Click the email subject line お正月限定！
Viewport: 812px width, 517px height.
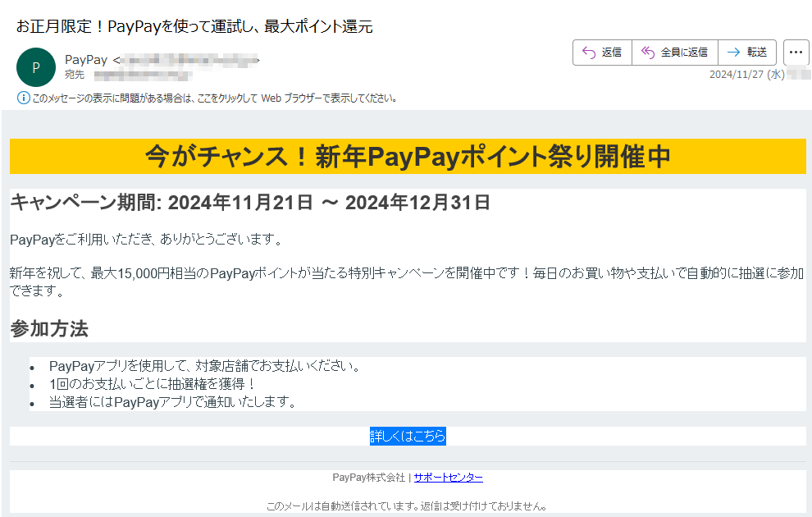click(194, 26)
